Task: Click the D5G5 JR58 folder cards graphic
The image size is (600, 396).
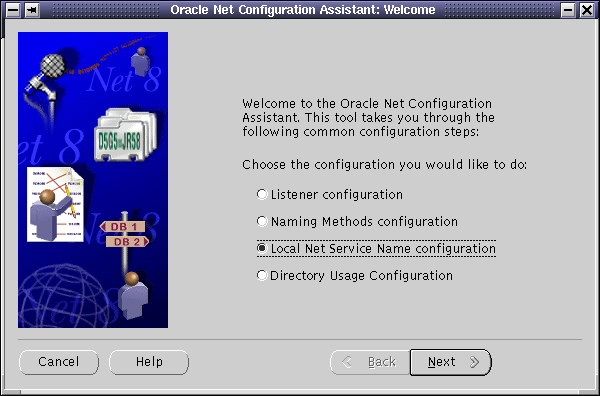Action: click(x=126, y=135)
